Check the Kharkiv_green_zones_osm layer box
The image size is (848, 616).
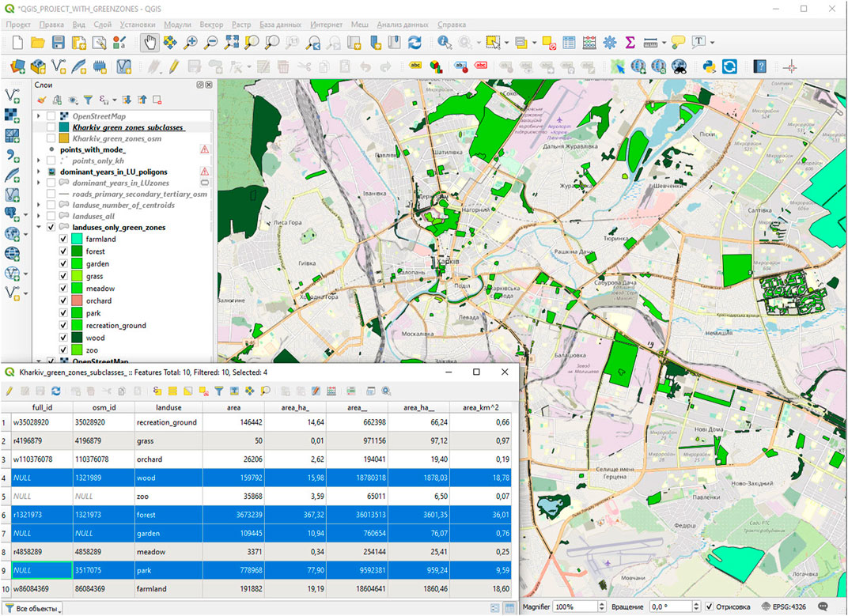tap(51, 138)
